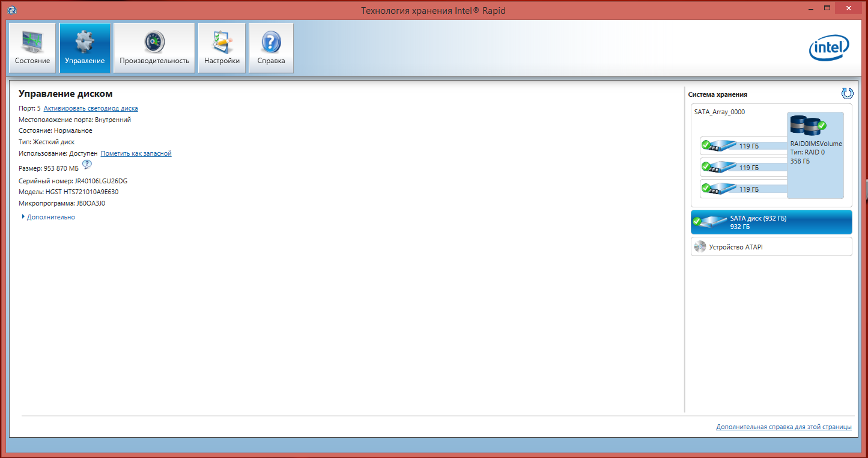This screenshot has width=868, height=458.
Task: Click Активировать светодиод диска link
Action: pos(91,109)
